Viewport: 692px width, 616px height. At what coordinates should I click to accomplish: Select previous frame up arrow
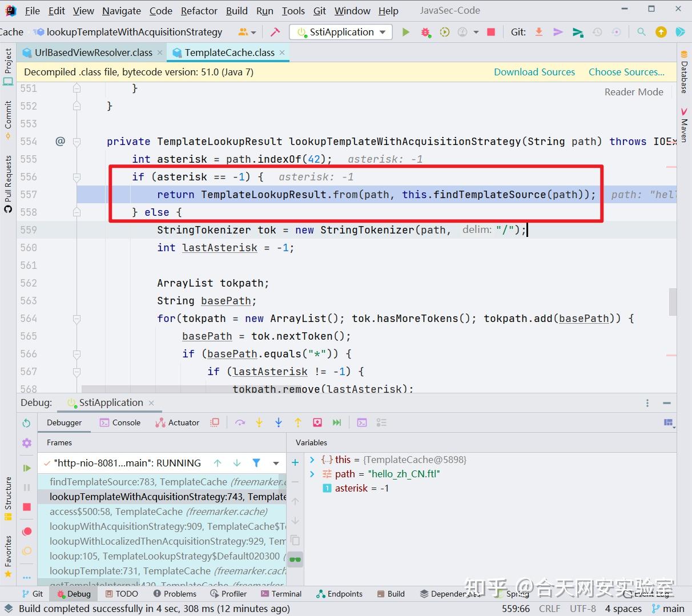[x=218, y=463]
